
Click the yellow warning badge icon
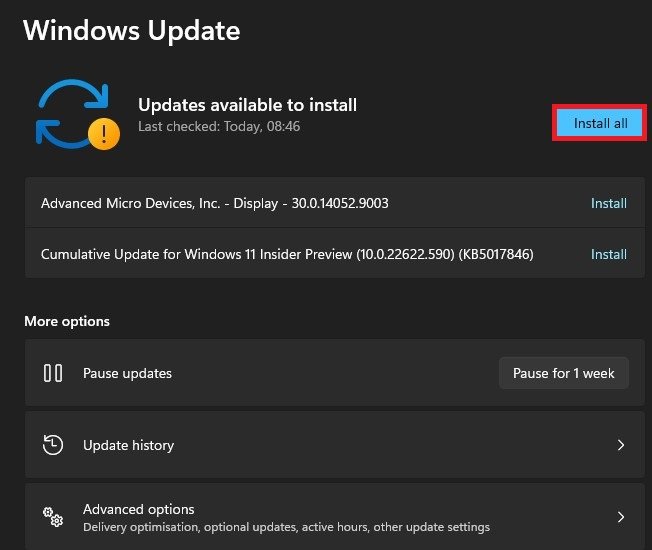click(104, 134)
